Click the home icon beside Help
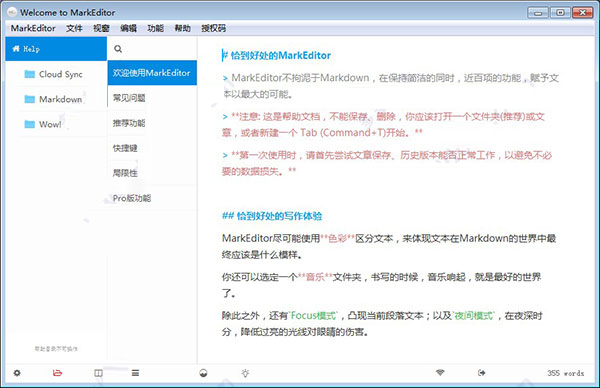This screenshot has width=600, height=388. coord(16,49)
